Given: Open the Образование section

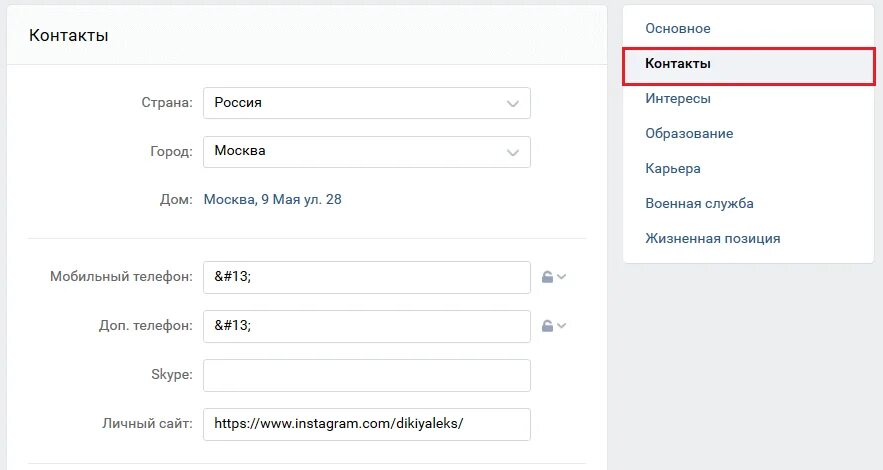Looking at the screenshot, I should (689, 134).
